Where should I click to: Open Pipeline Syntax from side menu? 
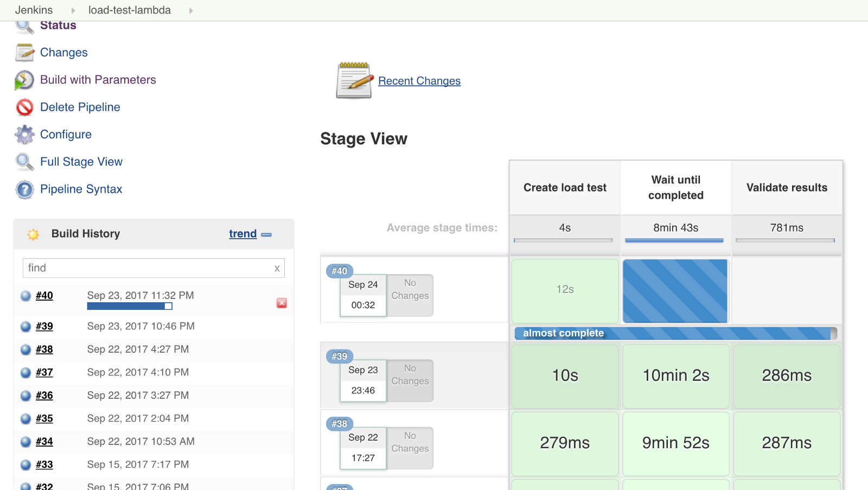[x=81, y=189]
